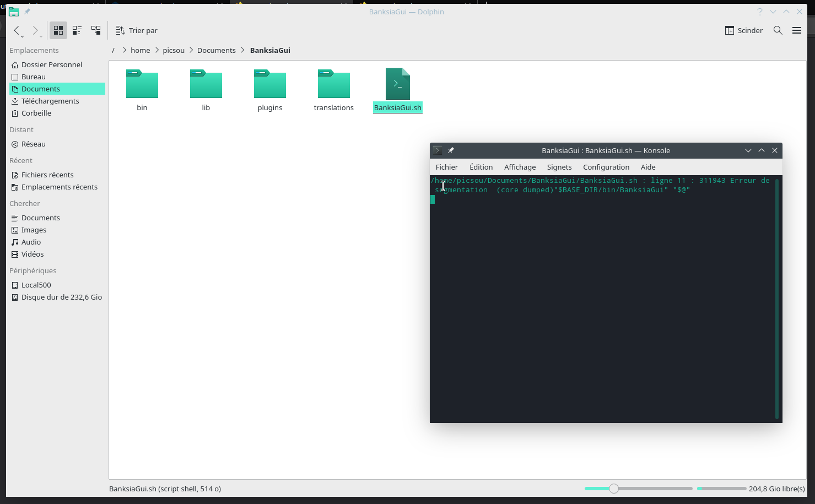Close the Konsole window
This screenshot has height=504, width=815.
tap(775, 150)
